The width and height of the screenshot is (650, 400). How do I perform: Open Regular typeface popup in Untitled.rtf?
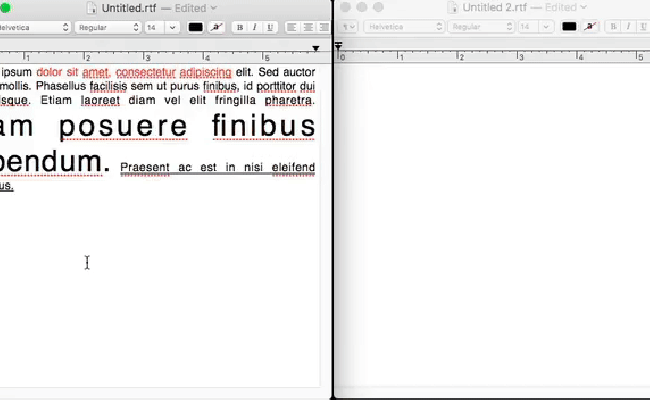point(108,27)
